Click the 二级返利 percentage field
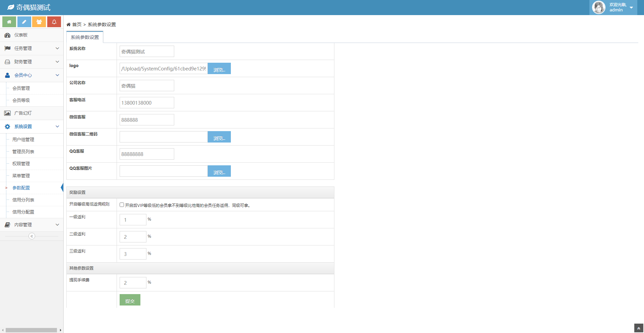Viewport: 644px width, 333px height. click(x=133, y=237)
